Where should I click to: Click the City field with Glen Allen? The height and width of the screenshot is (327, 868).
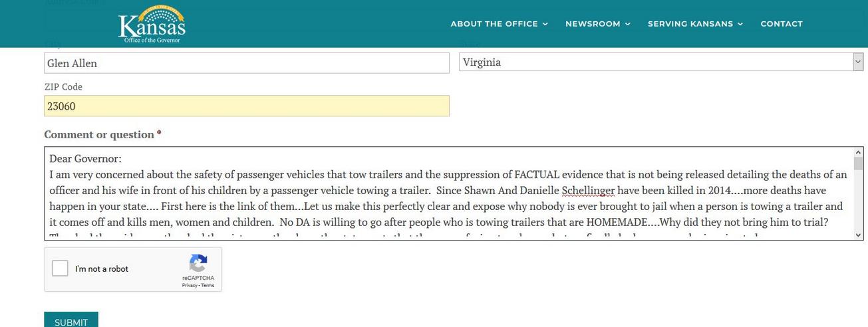click(x=247, y=63)
